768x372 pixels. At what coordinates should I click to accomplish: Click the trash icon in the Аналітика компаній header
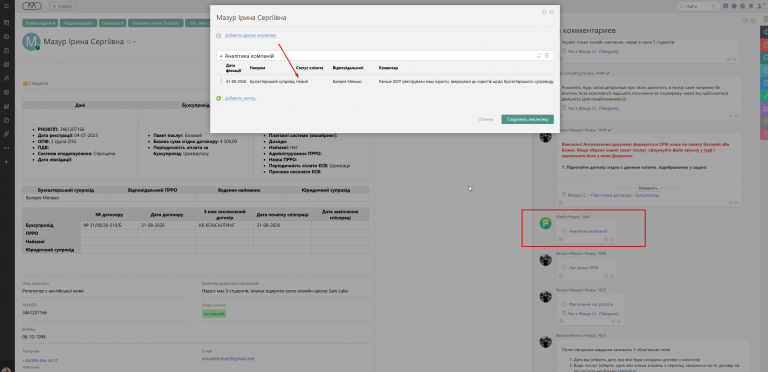(547, 55)
